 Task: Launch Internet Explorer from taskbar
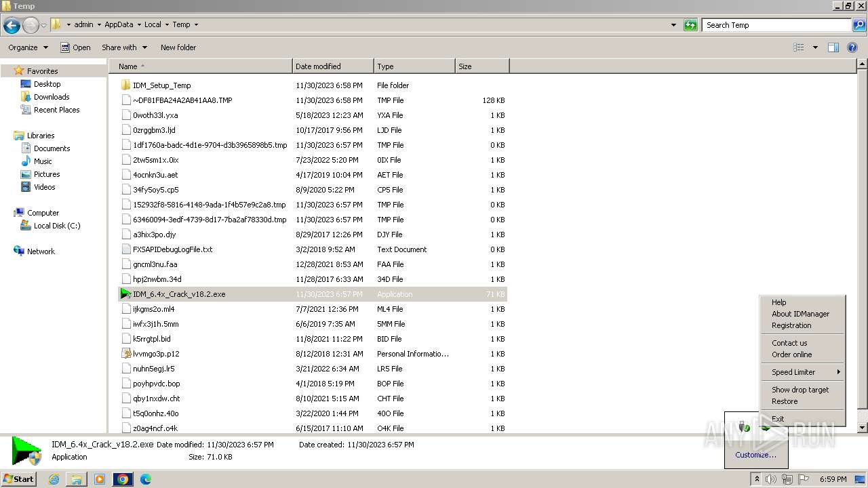(x=54, y=479)
